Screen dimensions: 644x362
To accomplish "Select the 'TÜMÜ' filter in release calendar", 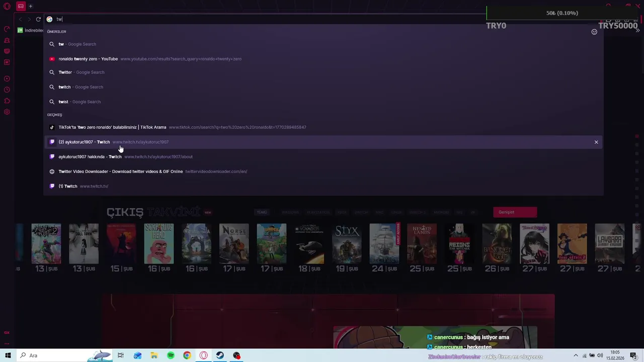I will point(262,212).
